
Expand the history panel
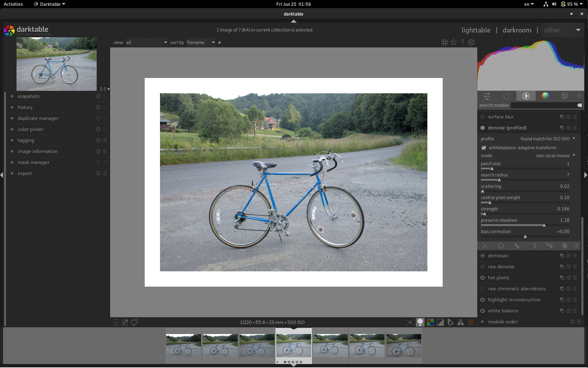click(25, 107)
